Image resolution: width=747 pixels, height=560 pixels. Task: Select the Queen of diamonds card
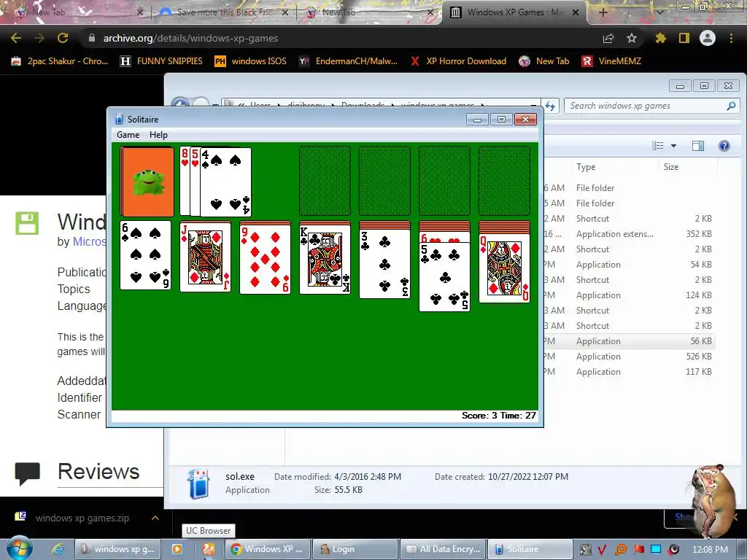(x=504, y=268)
